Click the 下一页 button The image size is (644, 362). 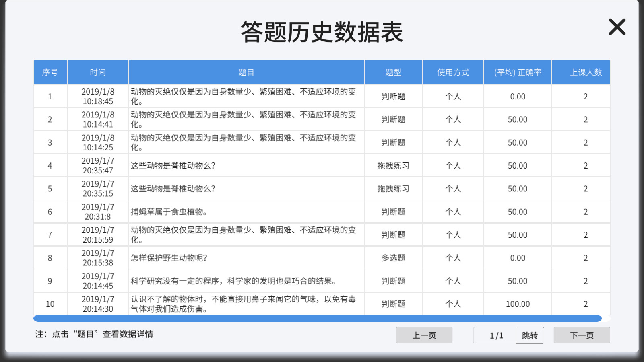tap(581, 335)
